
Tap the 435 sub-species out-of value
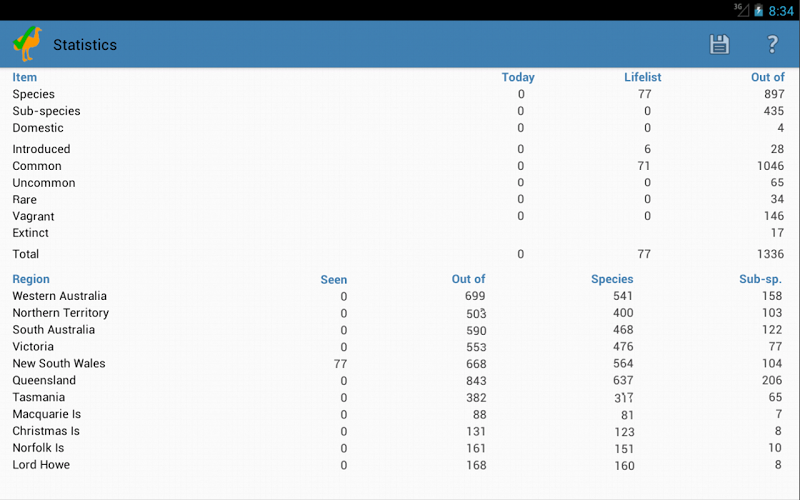tap(774, 111)
